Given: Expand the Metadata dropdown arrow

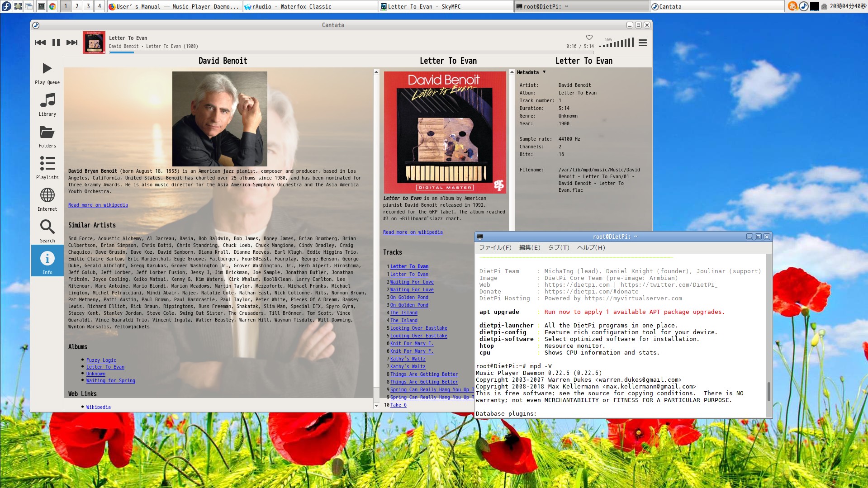Looking at the screenshot, I should tap(544, 72).
